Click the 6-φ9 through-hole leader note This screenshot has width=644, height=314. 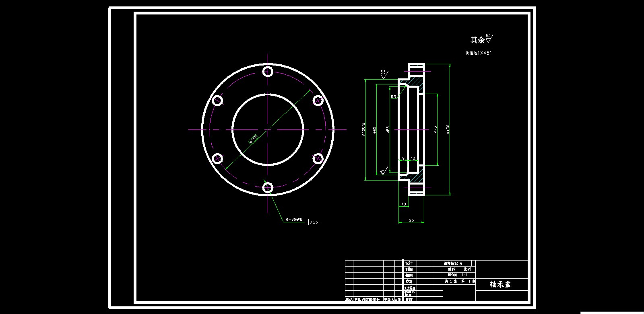point(294,220)
